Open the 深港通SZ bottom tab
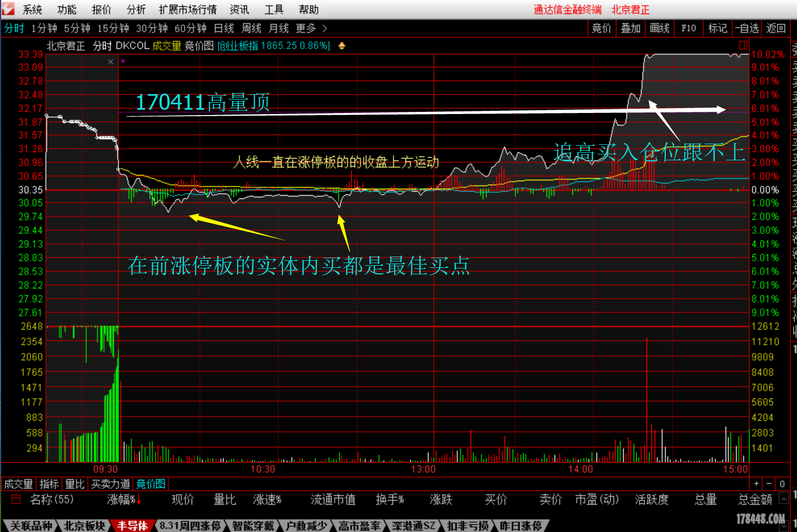This screenshot has width=797, height=532. click(x=413, y=526)
